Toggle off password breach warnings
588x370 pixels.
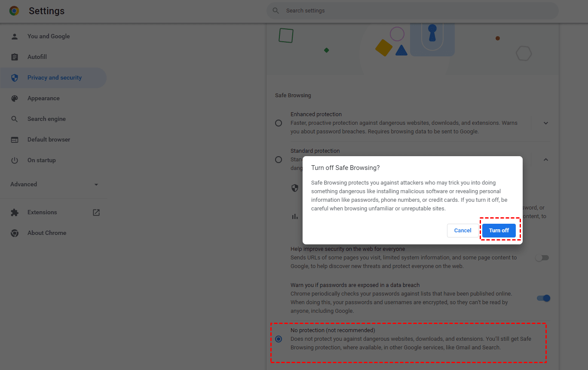[x=543, y=298]
